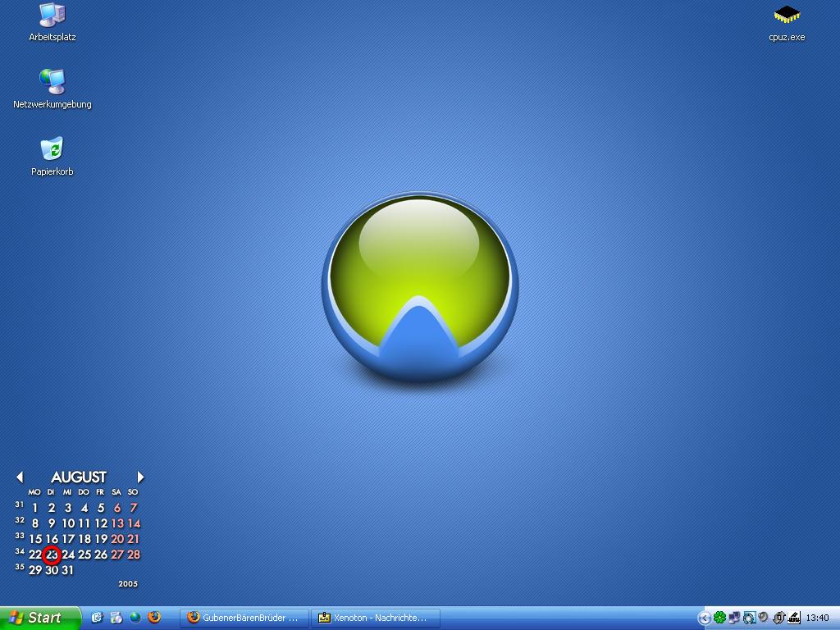This screenshot has height=630, width=840.
Task: Open the Arbeitsplatz desktop icon
Action: click(x=52, y=22)
